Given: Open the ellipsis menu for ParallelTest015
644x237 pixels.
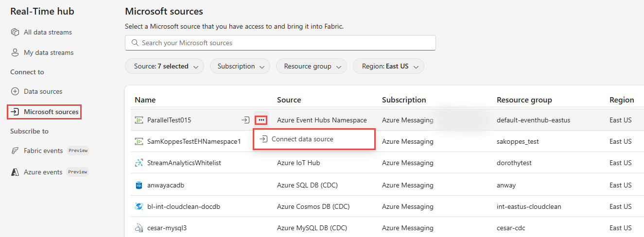Looking at the screenshot, I should pos(261,120).
